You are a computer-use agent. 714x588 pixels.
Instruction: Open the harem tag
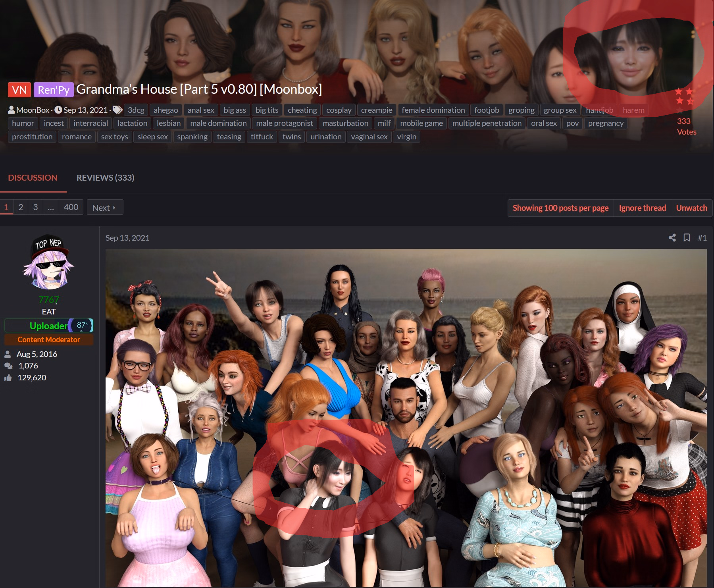(x=633, y=110)
